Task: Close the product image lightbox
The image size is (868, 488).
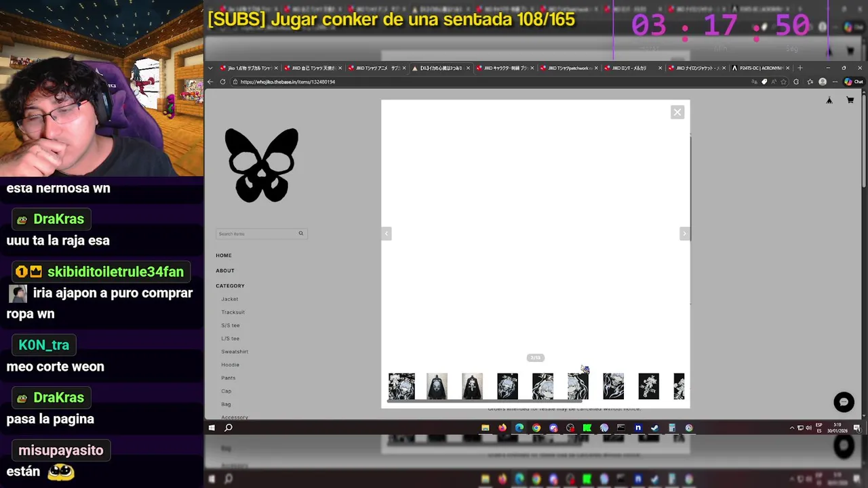Action: tap(677, 113)
